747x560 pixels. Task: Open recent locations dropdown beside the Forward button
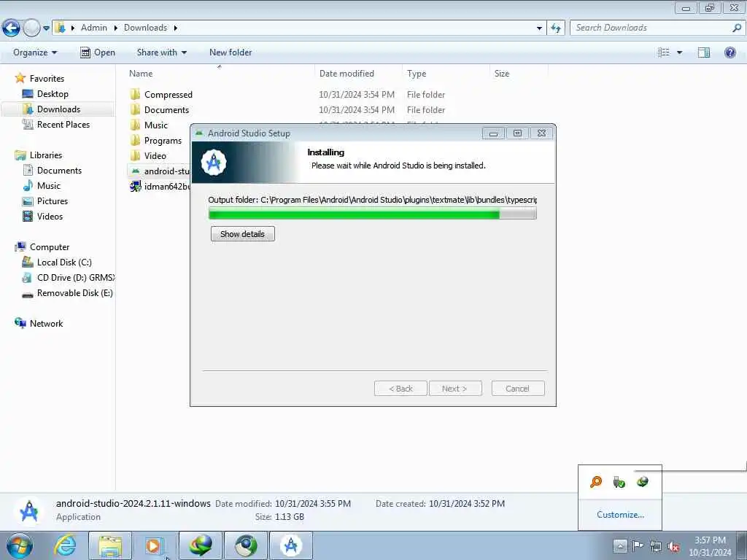(46, 28)
